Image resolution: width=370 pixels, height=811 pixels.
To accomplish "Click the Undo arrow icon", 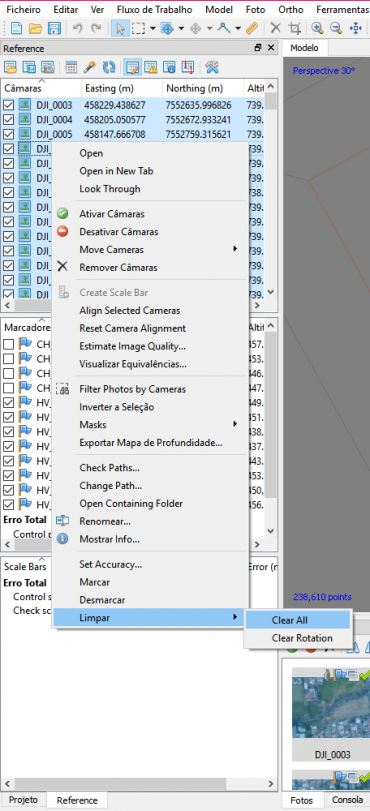I will pyautogui.click(x=78, y=29).
